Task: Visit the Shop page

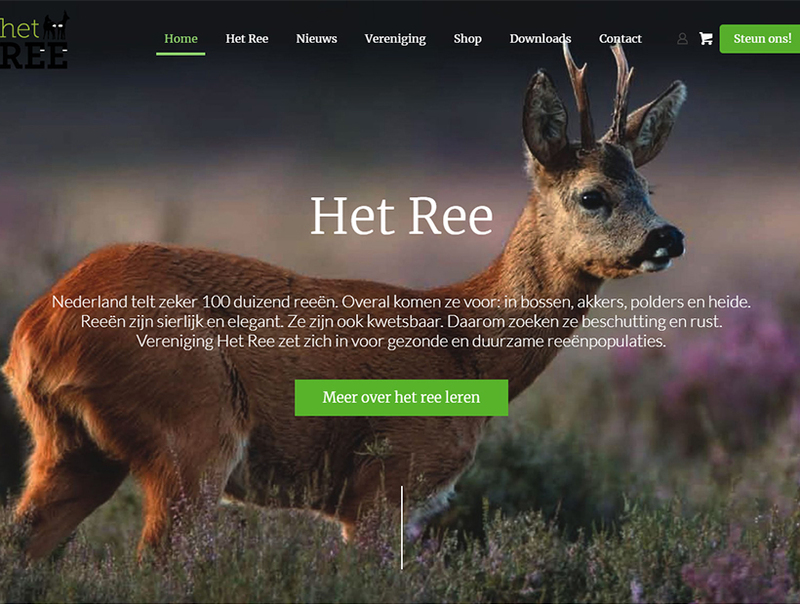Action: click(x=467, y=39)
